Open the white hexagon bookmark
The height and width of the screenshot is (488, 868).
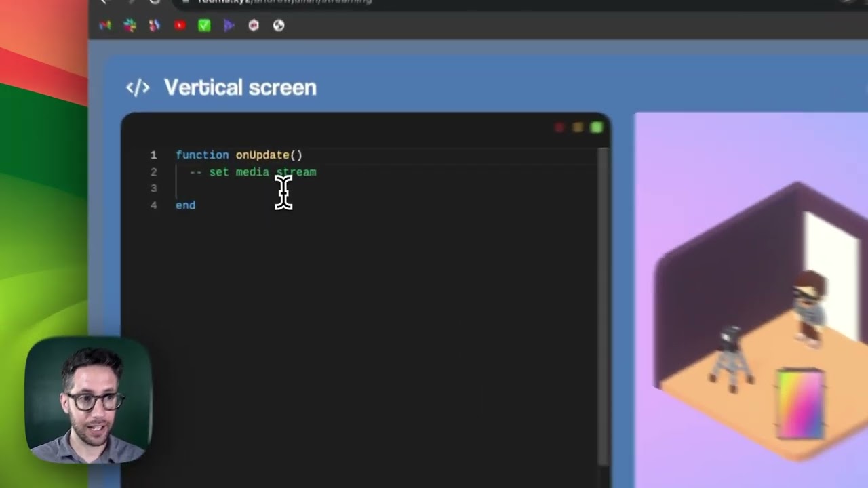pyautogui.click(x=254, y=26)
